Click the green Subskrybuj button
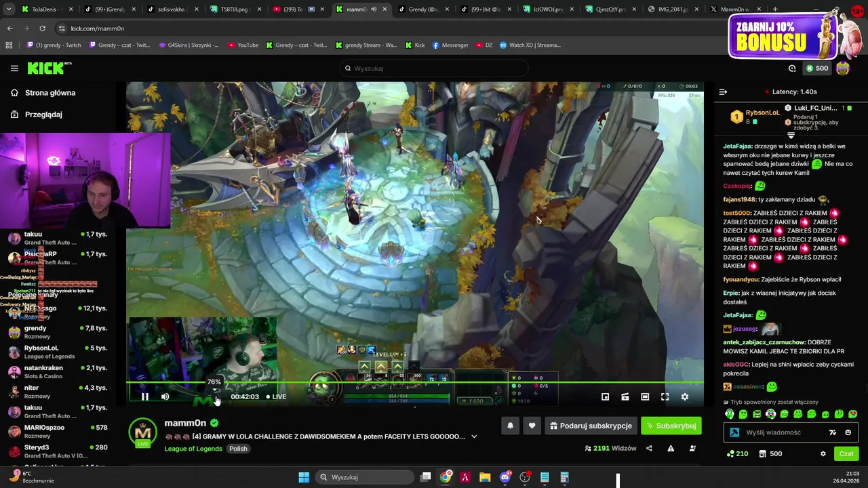 pyautogui.click(x=671, y=426)
